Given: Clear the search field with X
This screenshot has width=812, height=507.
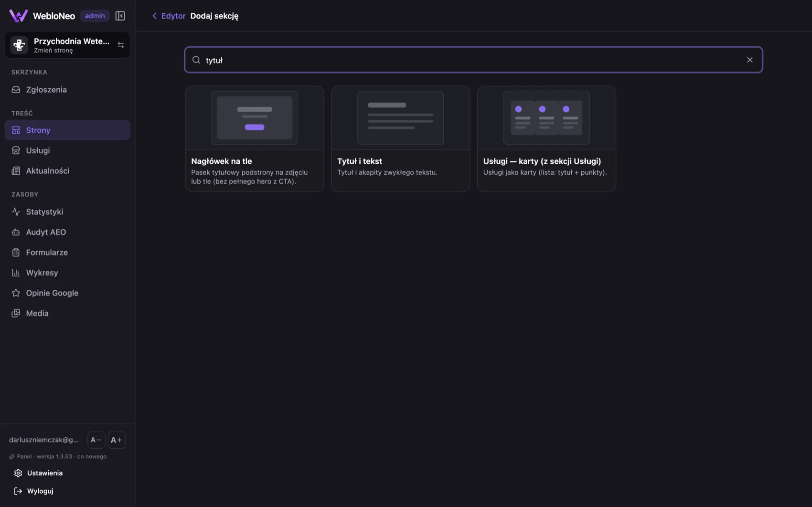Looking at the screenshot, I should point(749,60).
